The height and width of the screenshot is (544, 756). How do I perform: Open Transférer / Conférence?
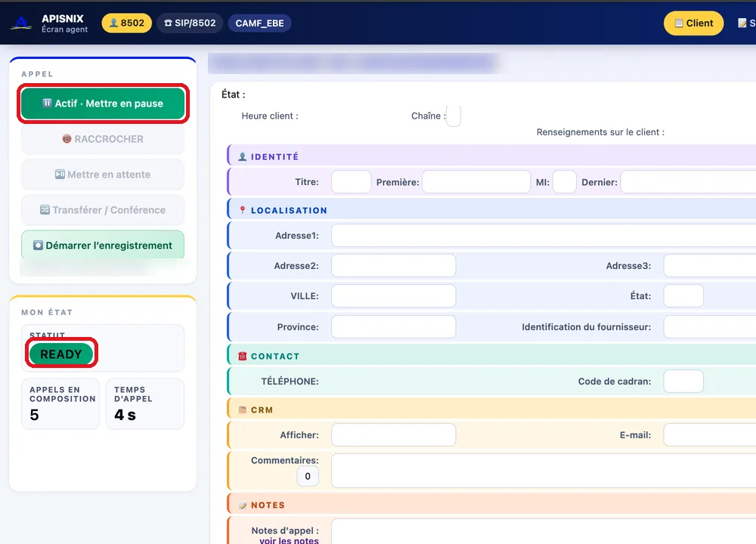103,210
